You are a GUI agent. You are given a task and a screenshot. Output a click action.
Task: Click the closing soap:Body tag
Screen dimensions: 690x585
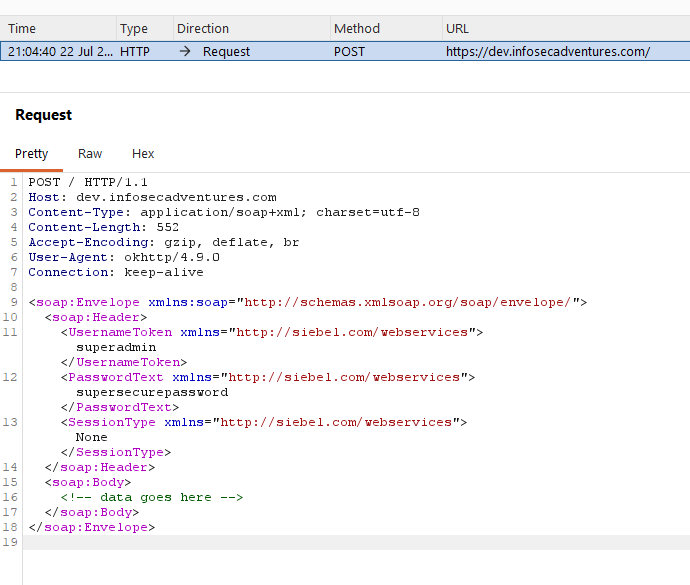(x=92, y=512)
